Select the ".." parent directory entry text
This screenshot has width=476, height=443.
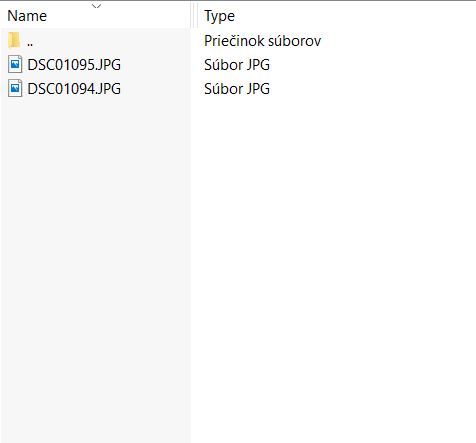(30, 44)
